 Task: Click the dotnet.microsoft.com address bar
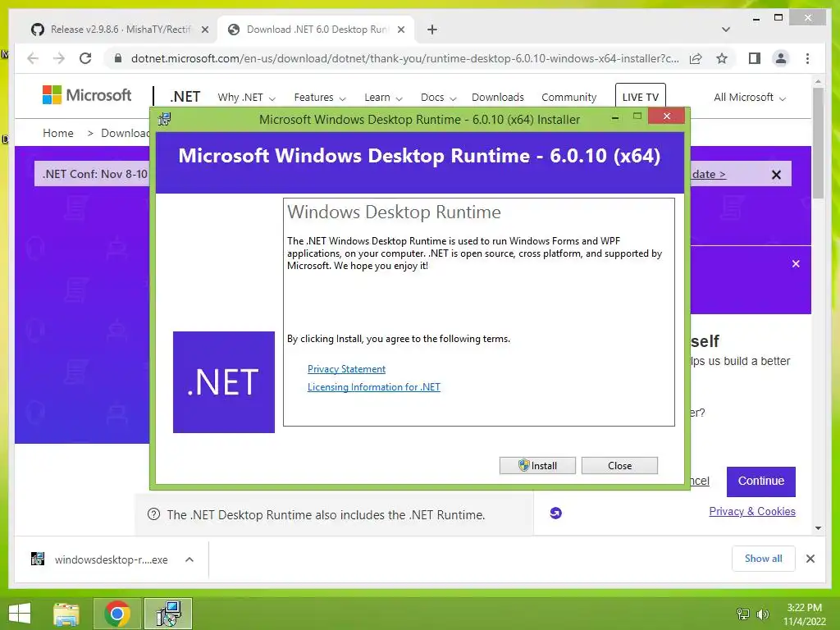click(405, 58)
